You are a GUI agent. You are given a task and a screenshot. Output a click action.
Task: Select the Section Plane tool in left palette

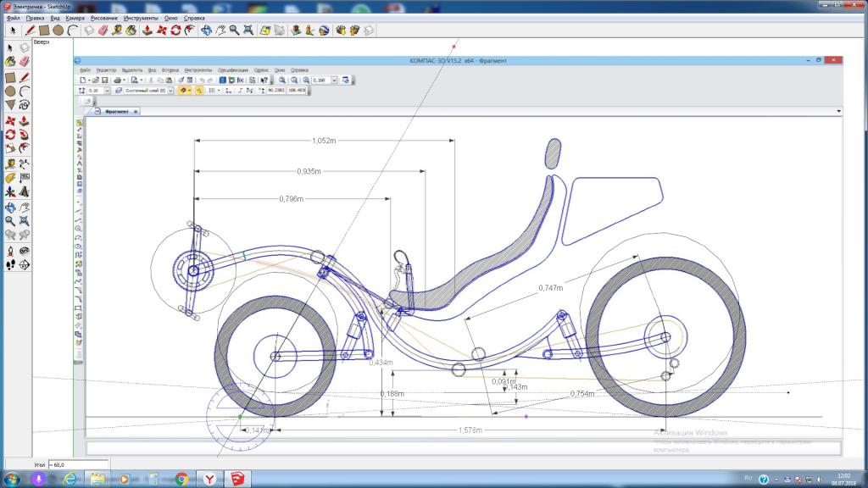pyautogui.click(x=24, y=264)
